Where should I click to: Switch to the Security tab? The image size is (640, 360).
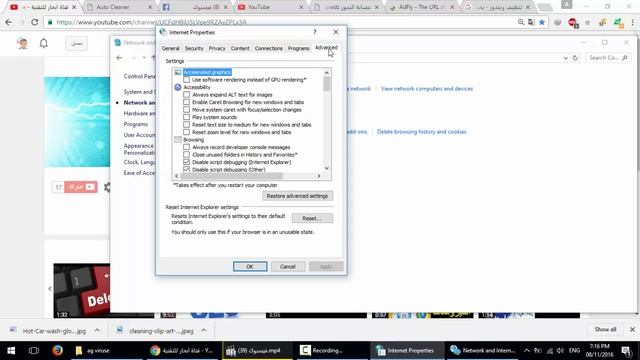pyautogui.click(x=194, y=48)
